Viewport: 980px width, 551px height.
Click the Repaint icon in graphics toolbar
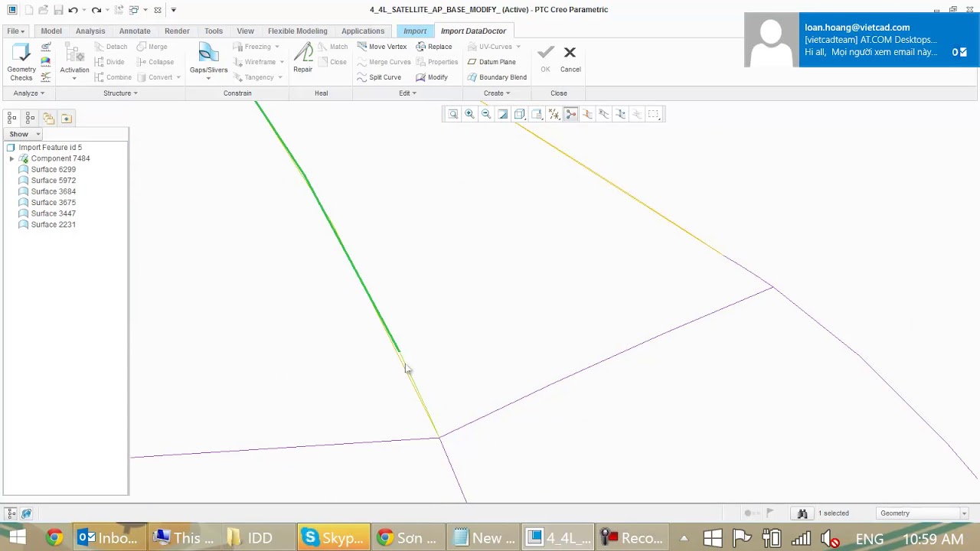503,114
